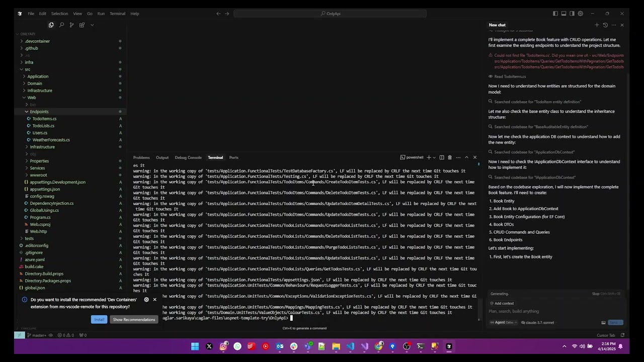Open Windows Start menu
The image size is (644, 362).
tap(195, 346)
